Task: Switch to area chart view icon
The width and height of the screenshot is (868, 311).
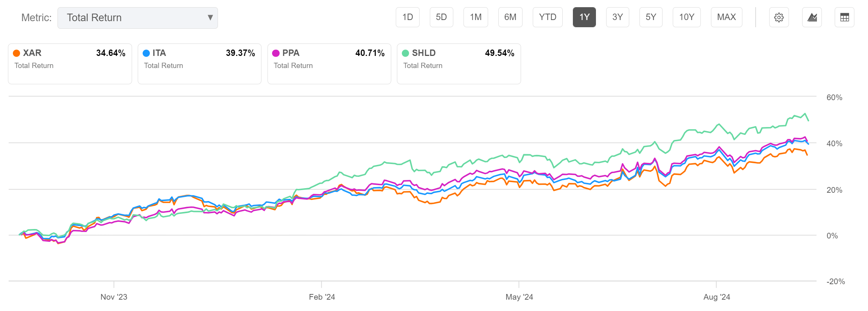Action: pyautogui.click(x=812, y=17)
